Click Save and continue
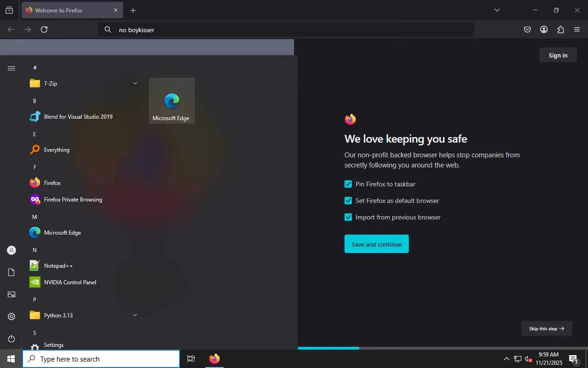 (x=377, y=244)
